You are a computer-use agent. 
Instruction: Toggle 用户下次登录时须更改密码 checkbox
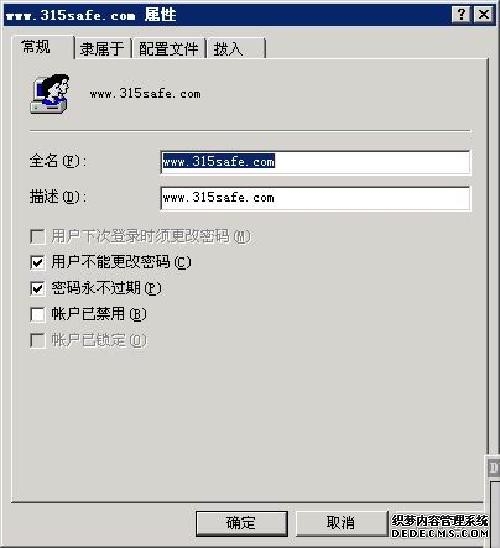(x=37, y=237)
